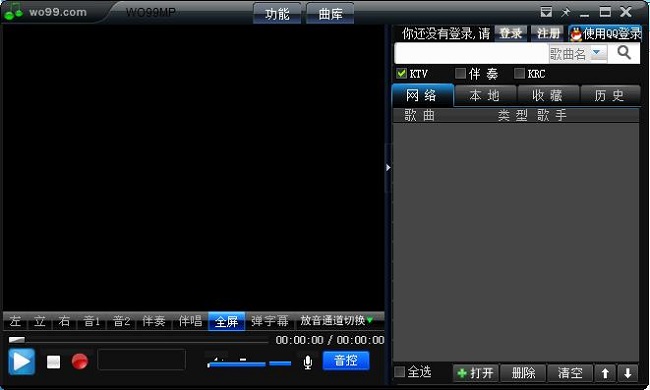This screenshot has width=650, height=390.
Task: Switch to the 本地 tab
Action: (x=485, y=95)
